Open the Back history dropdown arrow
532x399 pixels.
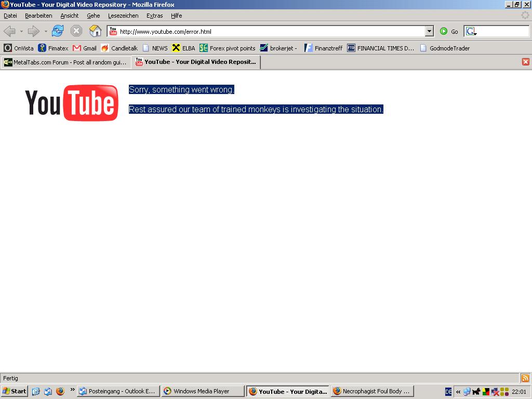point(21,31)
